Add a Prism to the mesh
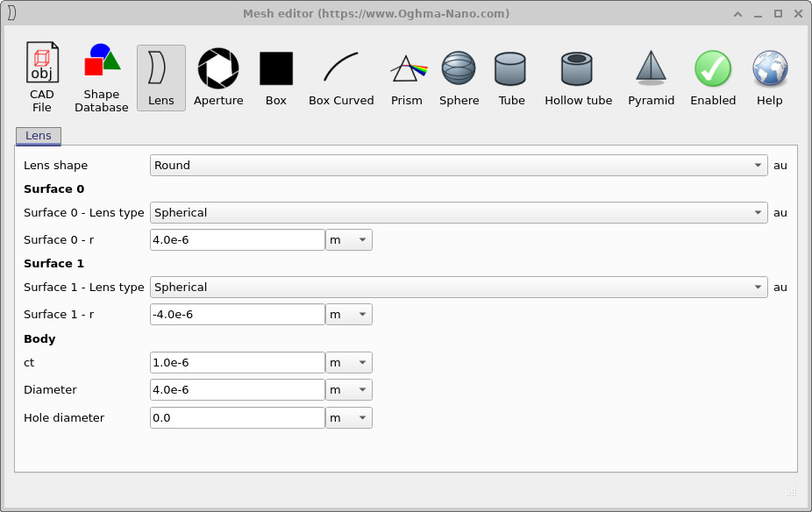 point(407,77)
